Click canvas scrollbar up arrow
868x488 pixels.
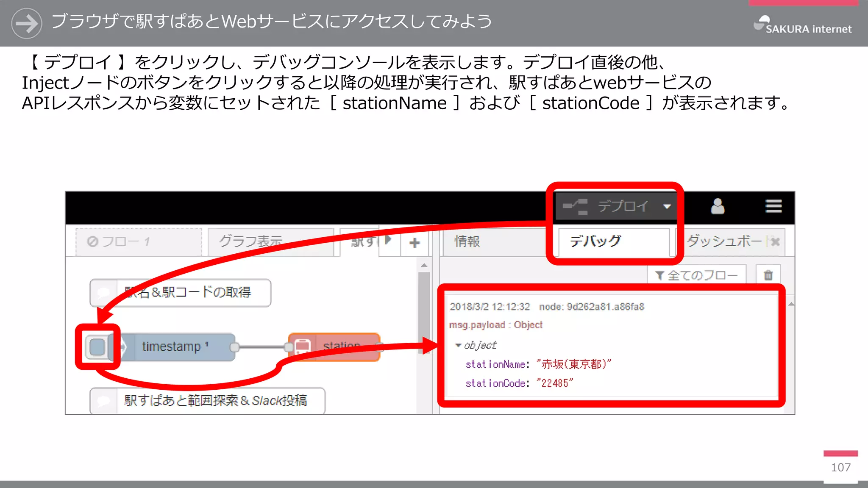coord(424,266)
